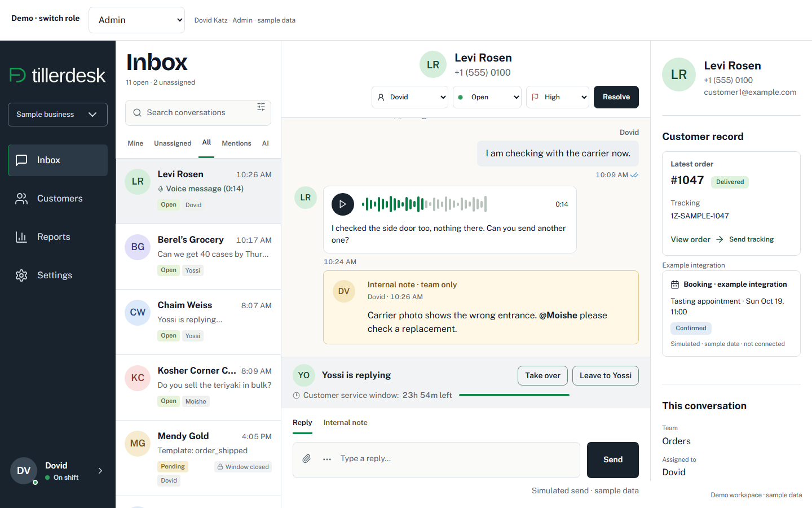The image size is (812, 508).
Task: Send the reply message
Action: [x=613, y=460]
